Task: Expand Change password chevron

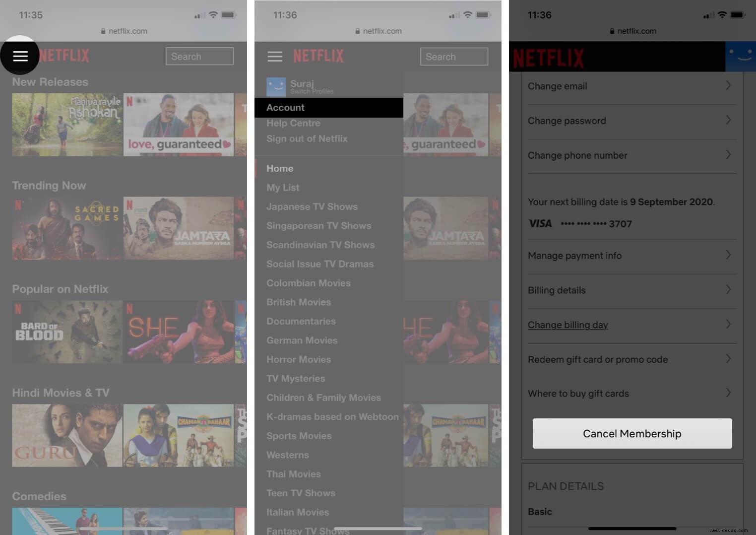Action: pos(728,120)
